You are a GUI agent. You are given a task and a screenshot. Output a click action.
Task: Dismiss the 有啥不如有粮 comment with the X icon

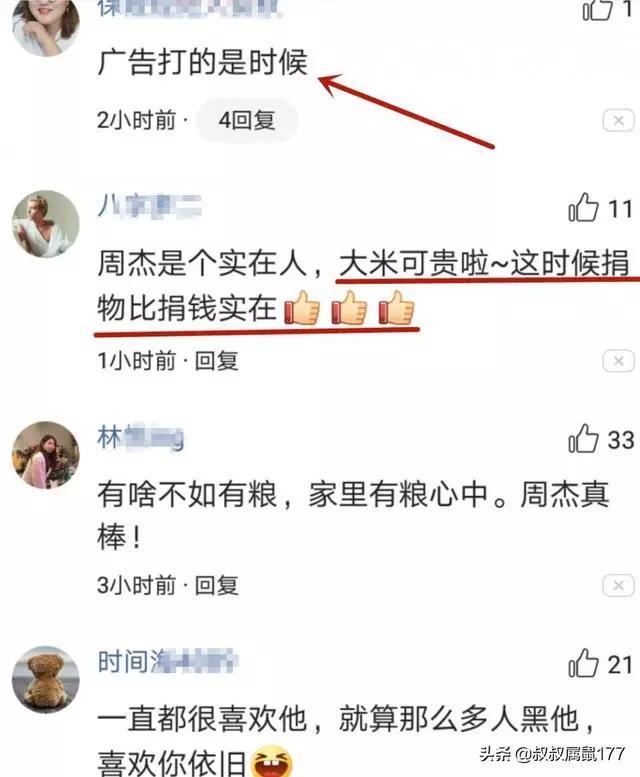pyautogui.click(x=618, y=586)
